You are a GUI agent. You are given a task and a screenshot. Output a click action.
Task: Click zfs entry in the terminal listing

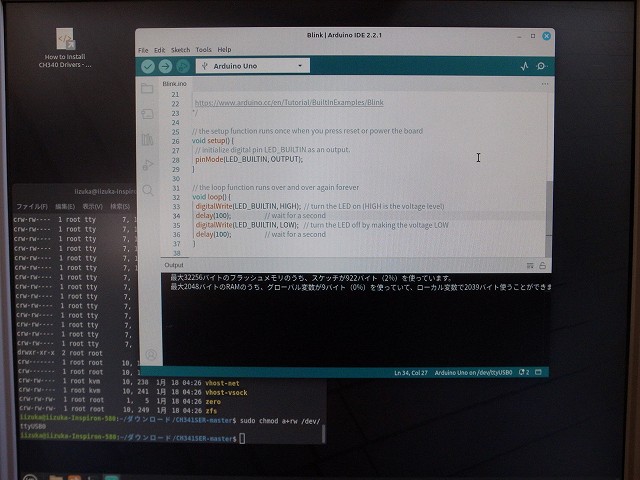point(211,411)
